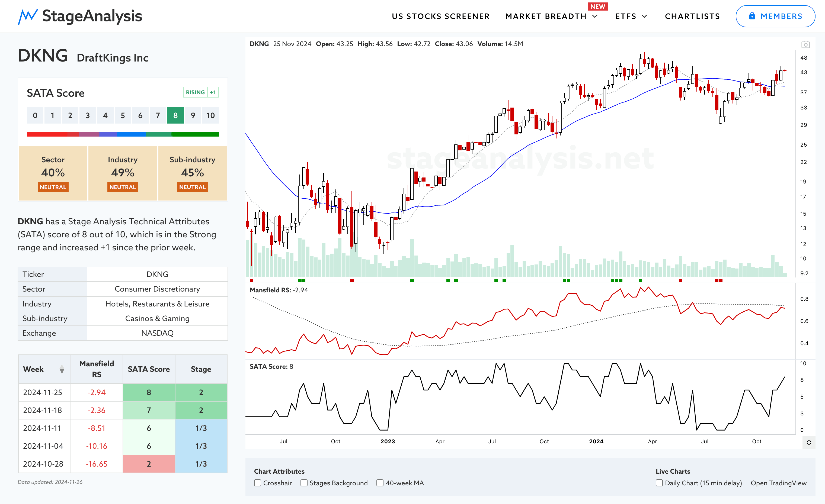Screen dimensions: 825x504
Task: Click the SATA score 10 box
Action: point(211,115)
